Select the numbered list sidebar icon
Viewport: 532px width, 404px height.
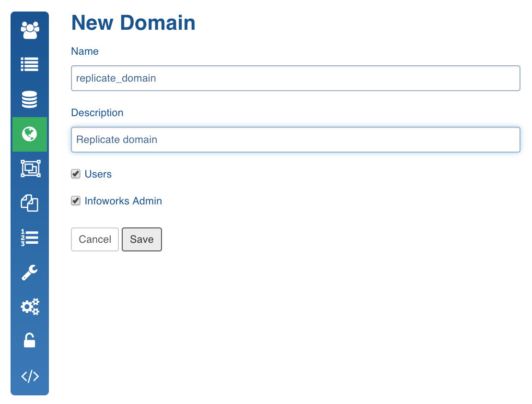30,238
